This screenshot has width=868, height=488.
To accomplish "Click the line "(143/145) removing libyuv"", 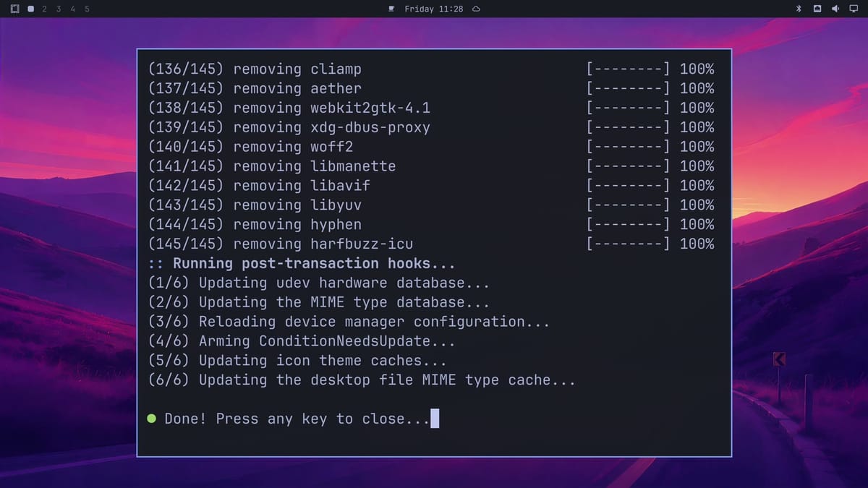I will click(x=255, y=205).
